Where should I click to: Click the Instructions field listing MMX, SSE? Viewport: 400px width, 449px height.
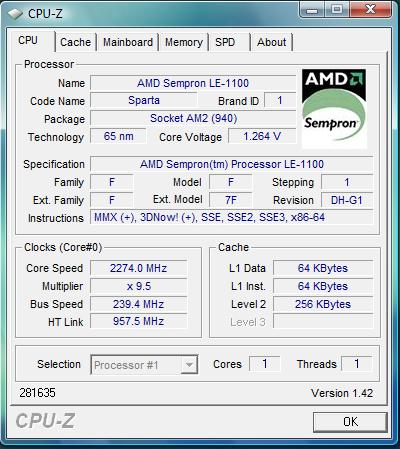coord(232,218)
